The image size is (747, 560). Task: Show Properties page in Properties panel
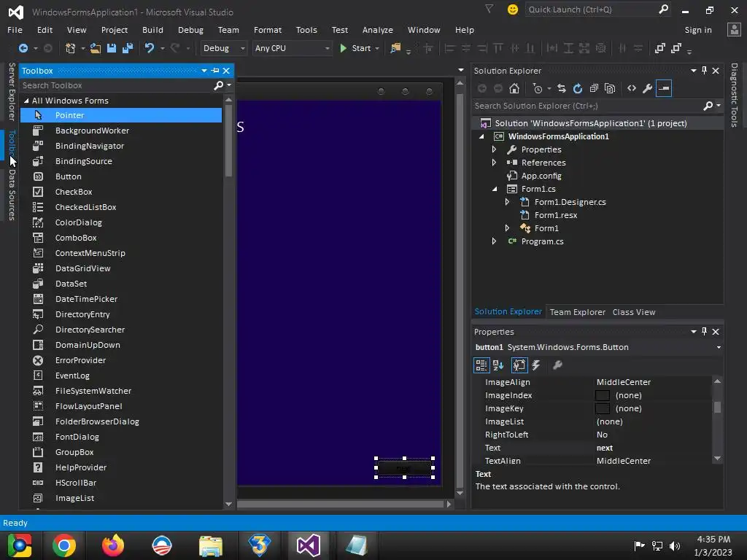pos(519,365)
